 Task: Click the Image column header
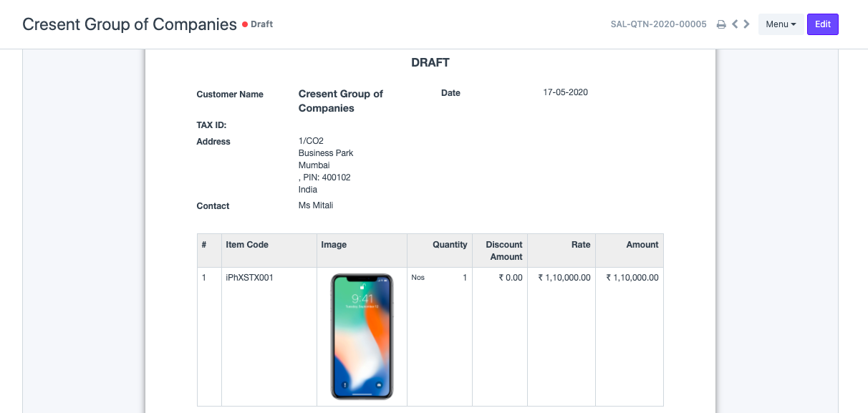click(x=334, y=245)
